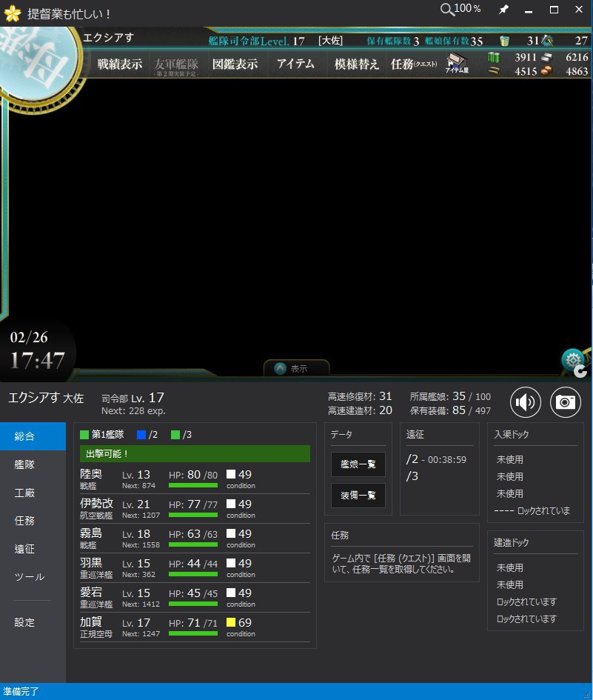Click the 高速建造材: 20 value
593x700 pixels.
click(360, 410)
